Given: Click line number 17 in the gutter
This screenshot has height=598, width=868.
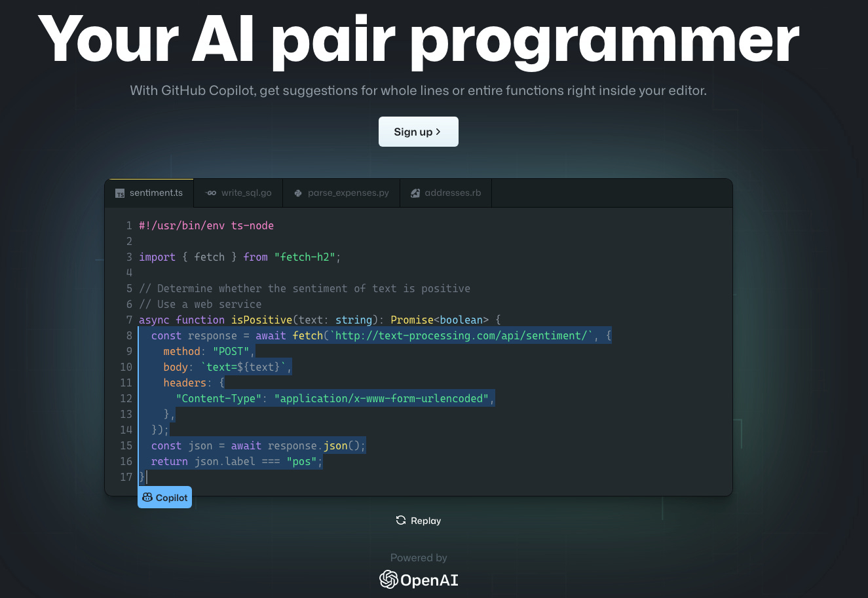Looking at the screenshot, I should tap(126, 477).
